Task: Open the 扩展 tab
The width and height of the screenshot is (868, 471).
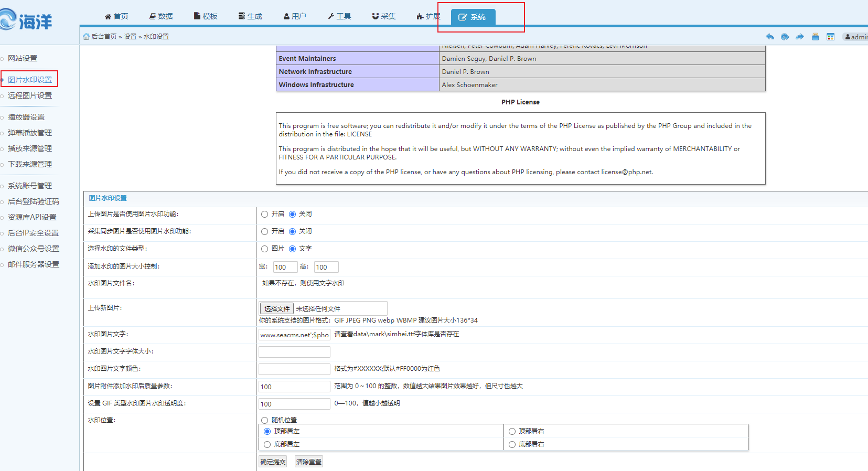Action: (428, 17)
